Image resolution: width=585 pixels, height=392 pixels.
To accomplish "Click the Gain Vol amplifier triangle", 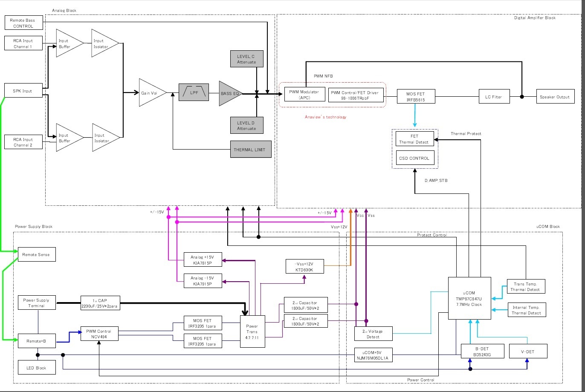I will pos(151,92).
